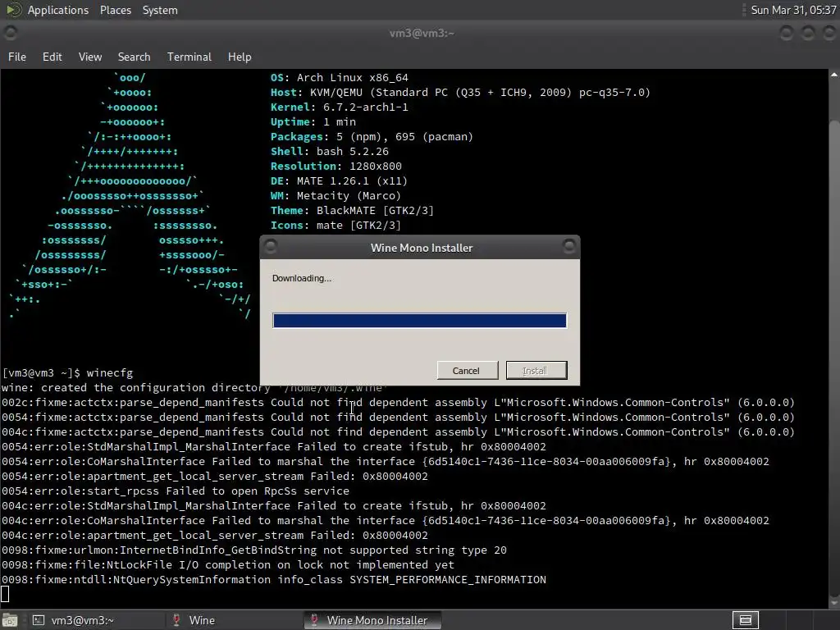The width and height of the screenshot is (840, 630).
Task: Click the clock showing Sun Mar 31
Action: coord(793,10)
